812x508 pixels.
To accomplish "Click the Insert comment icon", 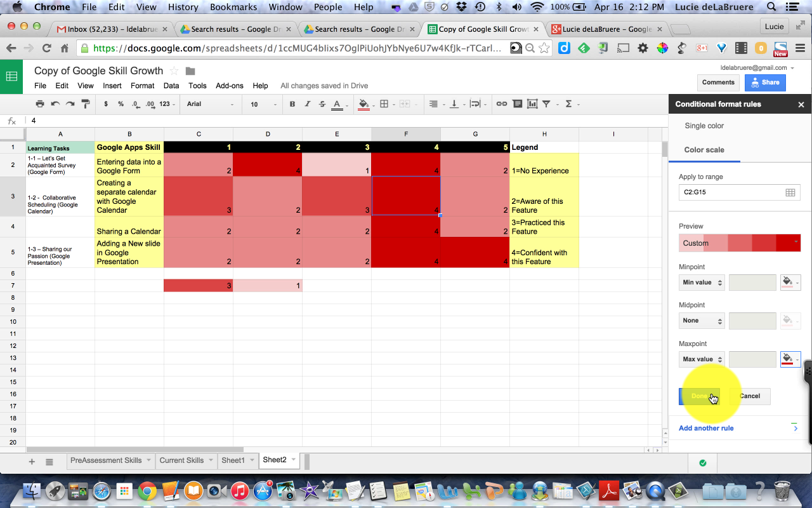I will tap(518, 104).
